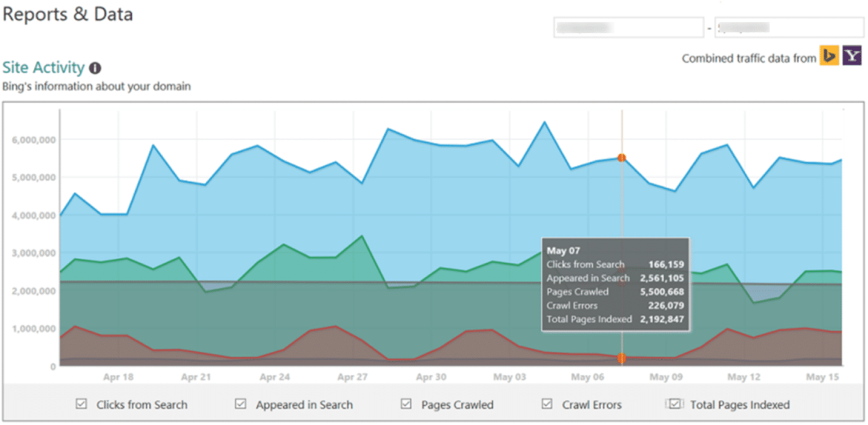This screenshot has width=868, height=425.
Task: Click the Bing logo icon
Action: point(828,56)
